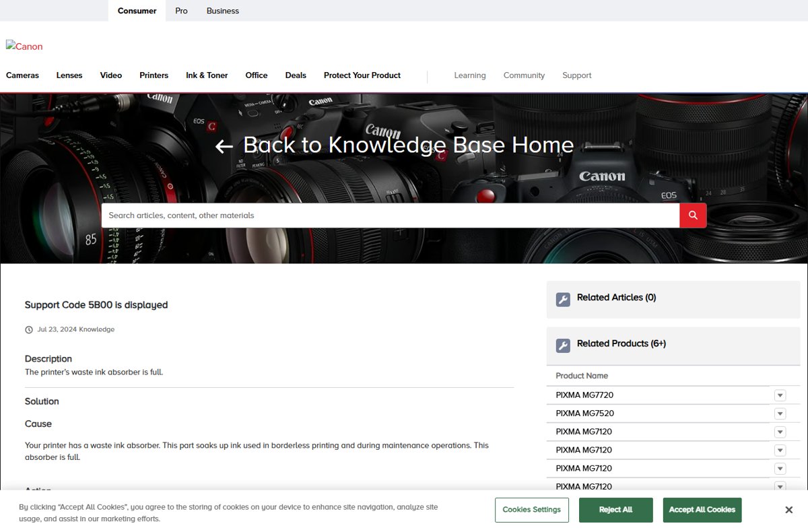Open Cookies Settings
808x532 pixels.
(532, 510)
